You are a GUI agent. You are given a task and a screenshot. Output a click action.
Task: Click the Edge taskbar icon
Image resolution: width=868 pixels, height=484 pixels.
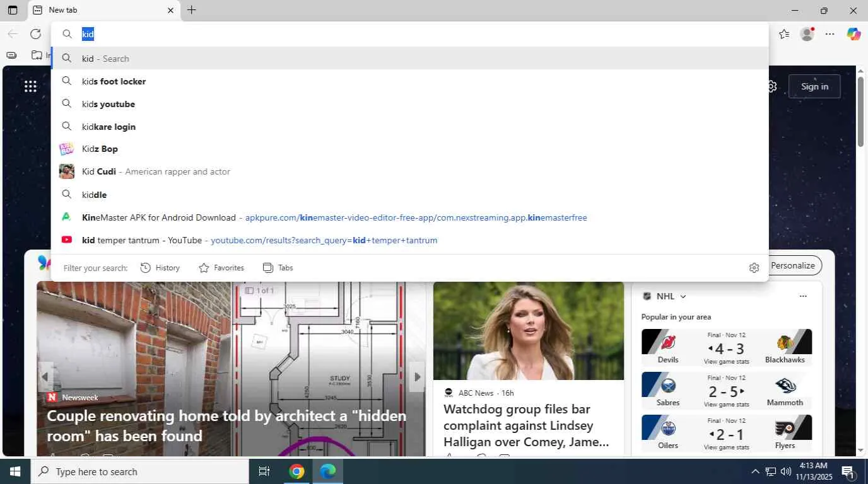[328, 471]
